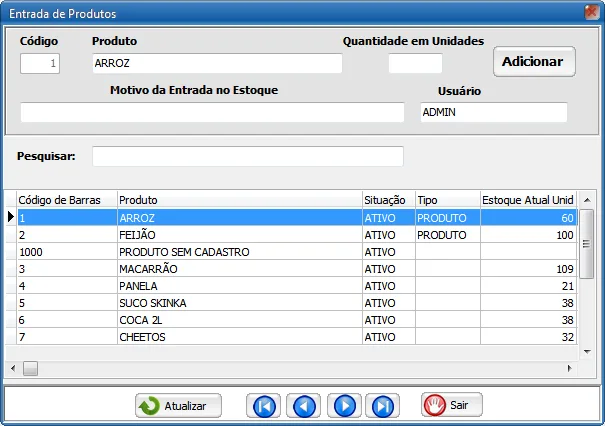Click the Código field showing 1
Viewport: 605px width, 426px height.
pyautogui.click(x=40, y=63)
